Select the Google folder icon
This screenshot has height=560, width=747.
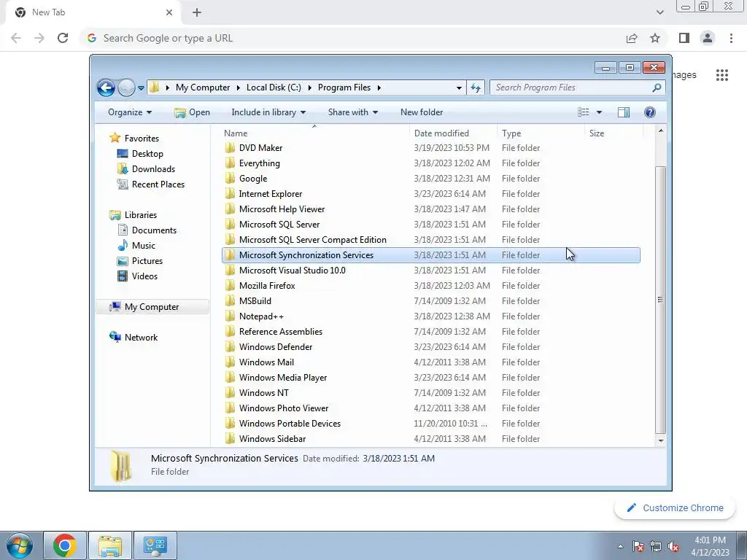(230, 178)
